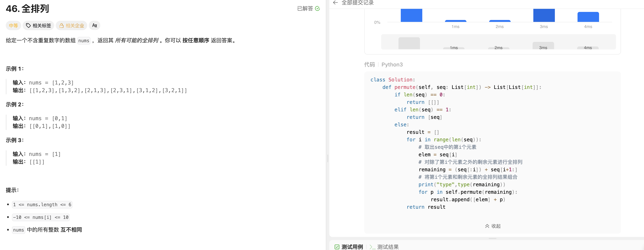Click the double-chevron collapse icon near 收起

click(487, 226)
